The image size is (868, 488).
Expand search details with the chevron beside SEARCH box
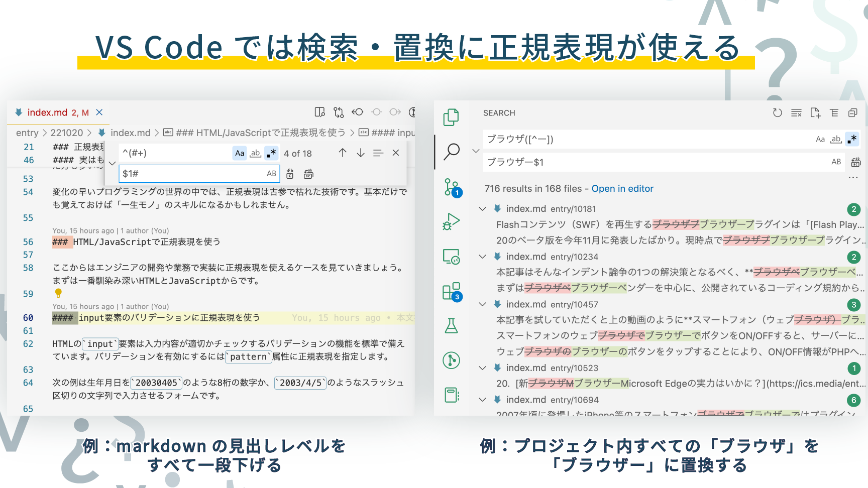click(477, 151)
